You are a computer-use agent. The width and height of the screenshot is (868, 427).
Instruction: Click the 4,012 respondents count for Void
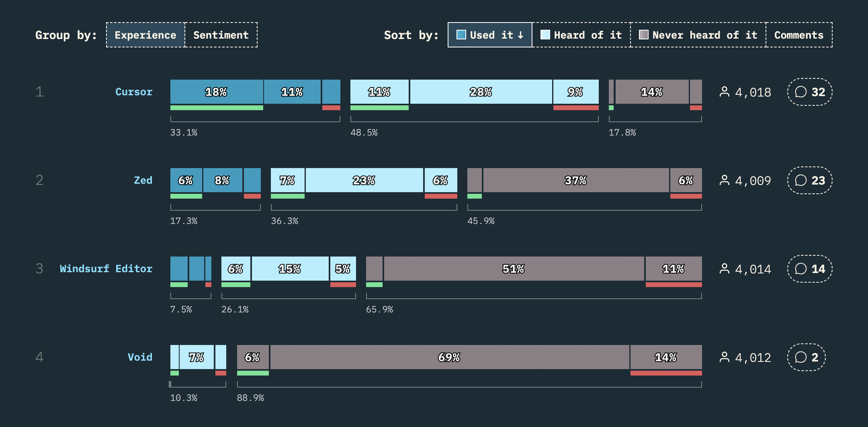(x=753, y=358)
